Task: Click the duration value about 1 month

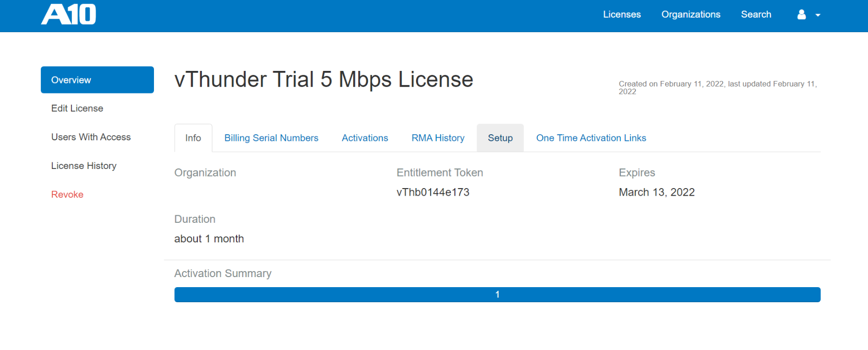Action: pos(209,239)
